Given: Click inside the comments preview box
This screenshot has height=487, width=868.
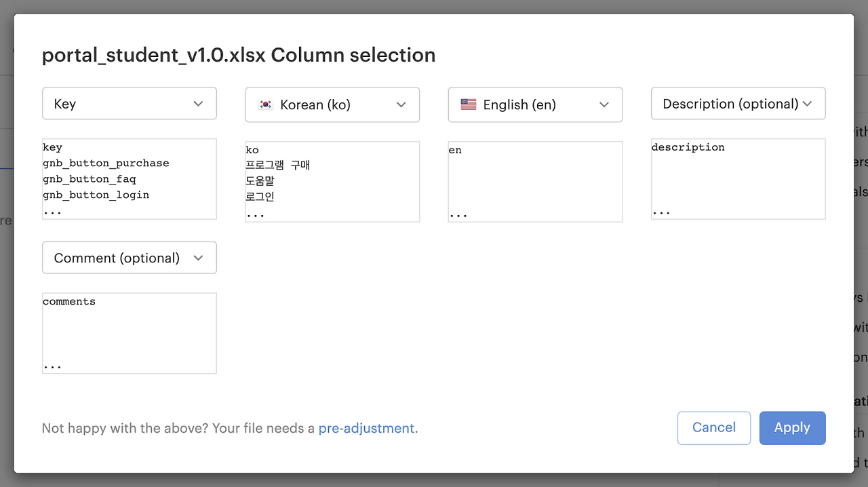Looking at the screenshot, I should pyautogui.click(x=129, y=333).
